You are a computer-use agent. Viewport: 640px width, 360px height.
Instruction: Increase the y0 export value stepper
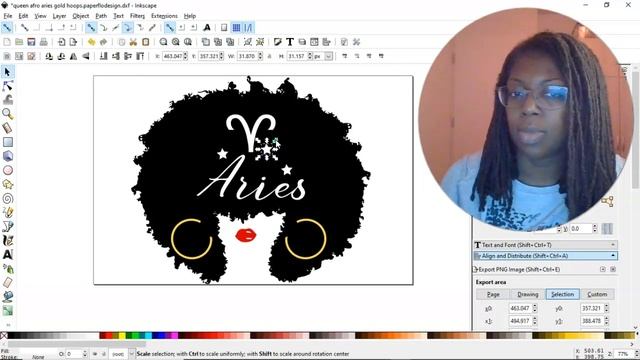click(607, 306)
